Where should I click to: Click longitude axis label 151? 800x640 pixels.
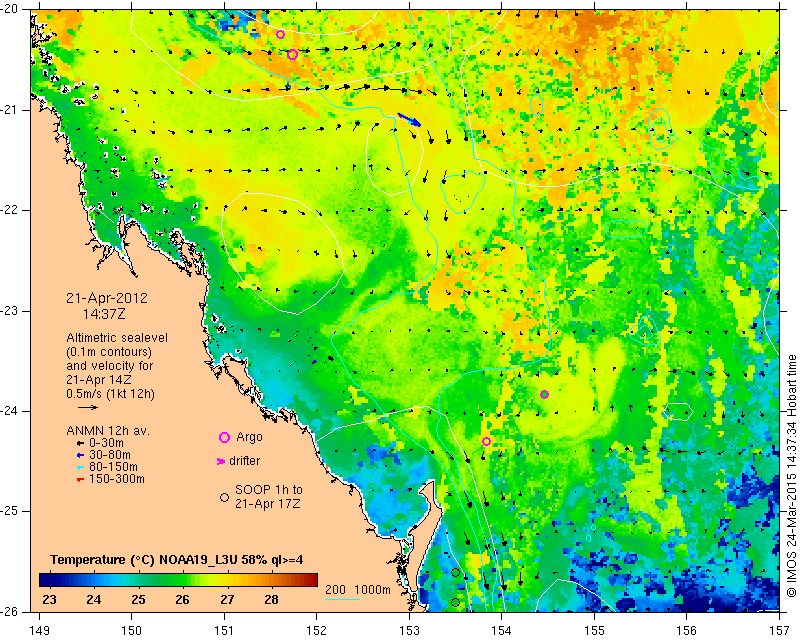[224, 631]
